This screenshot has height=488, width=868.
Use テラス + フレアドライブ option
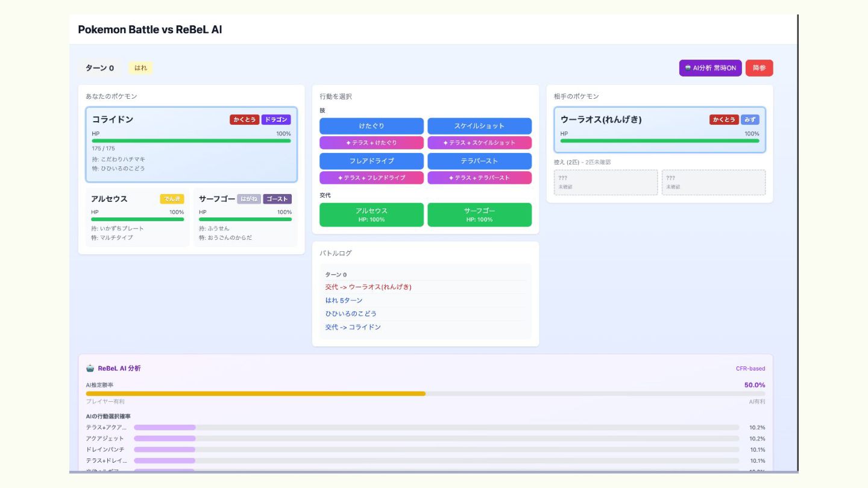click(x=371, y=178)
